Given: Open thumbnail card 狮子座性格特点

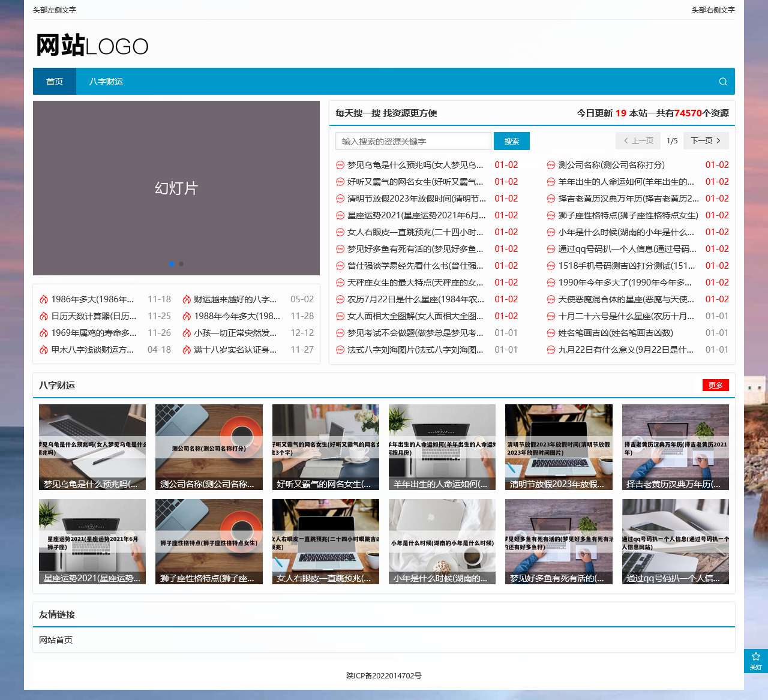Looking at the screenshot, I should 209,542.
